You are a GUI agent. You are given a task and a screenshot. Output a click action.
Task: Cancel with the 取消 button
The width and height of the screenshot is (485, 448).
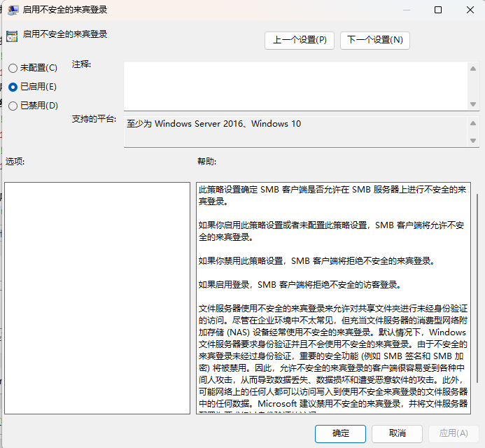tap(397, 433)
